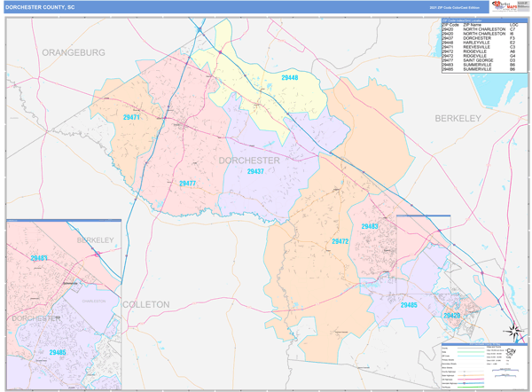Click the green parkway line sample in legend
The width and height of the screenshot is (532, 392).
point(471,387)
